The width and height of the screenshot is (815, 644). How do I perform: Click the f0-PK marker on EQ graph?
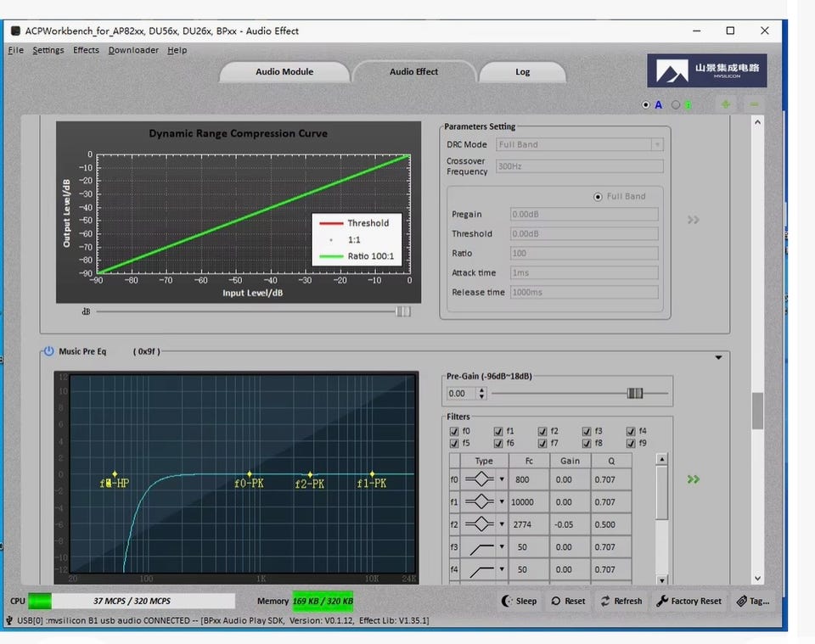click(250, 475)
